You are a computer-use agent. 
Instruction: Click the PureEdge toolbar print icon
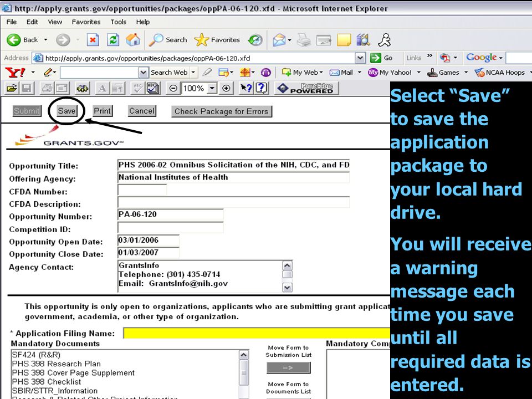coord(47,89)
